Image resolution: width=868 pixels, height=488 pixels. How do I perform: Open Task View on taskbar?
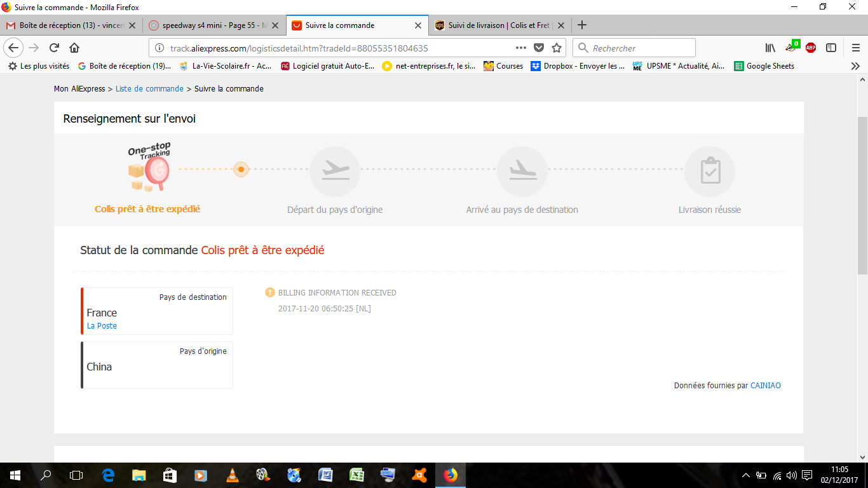[x=76, y=475]
